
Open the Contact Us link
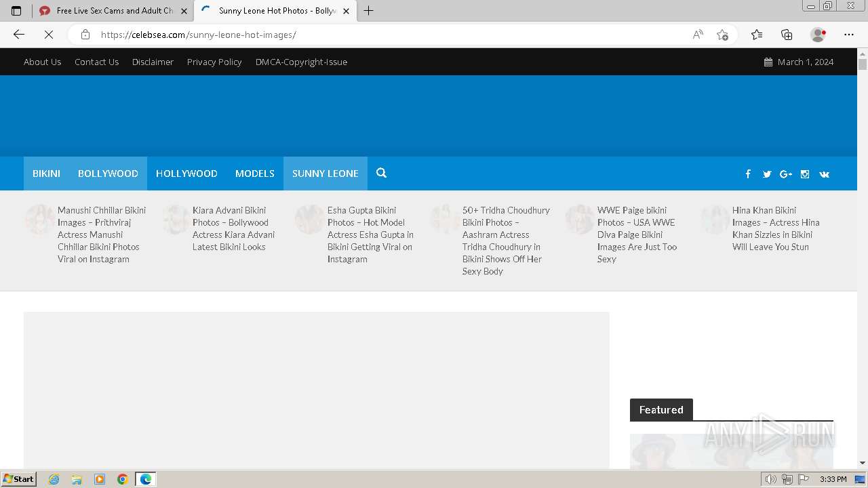point(96,62)
